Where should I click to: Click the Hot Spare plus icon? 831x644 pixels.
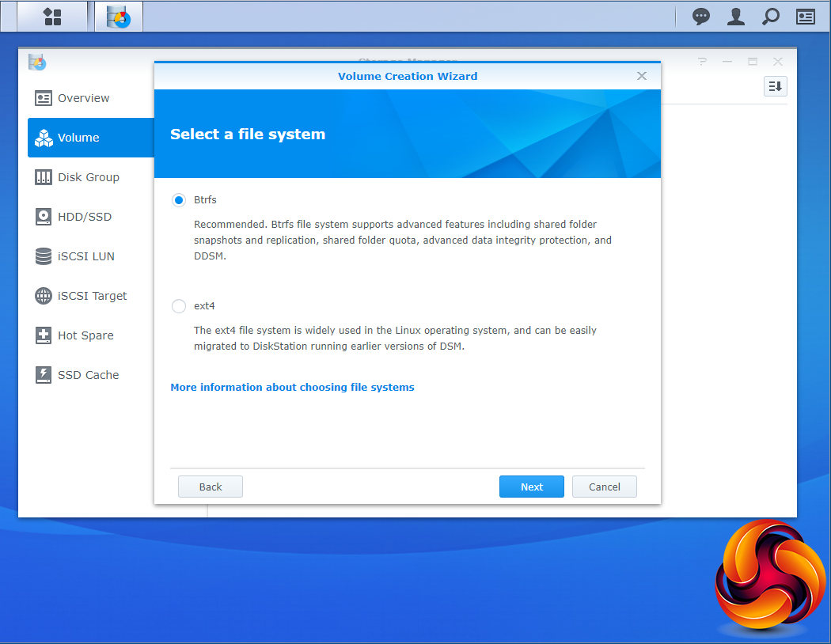coord(44,335)
